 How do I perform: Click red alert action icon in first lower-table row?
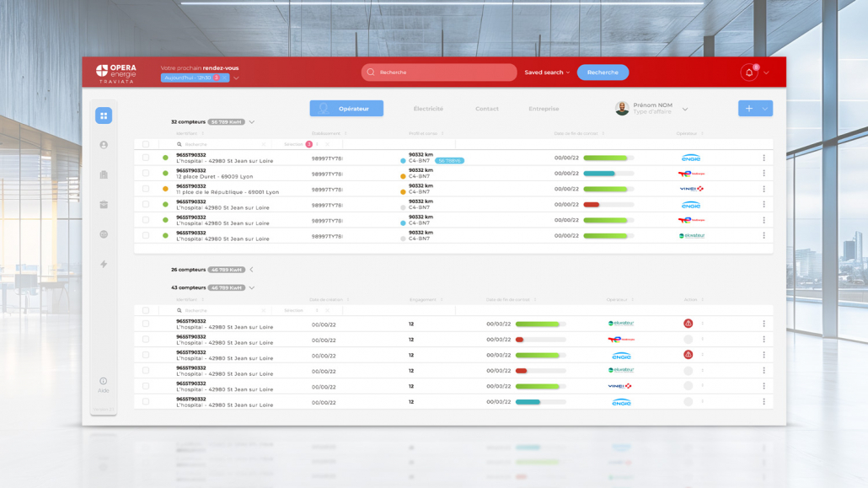[688, 324]
